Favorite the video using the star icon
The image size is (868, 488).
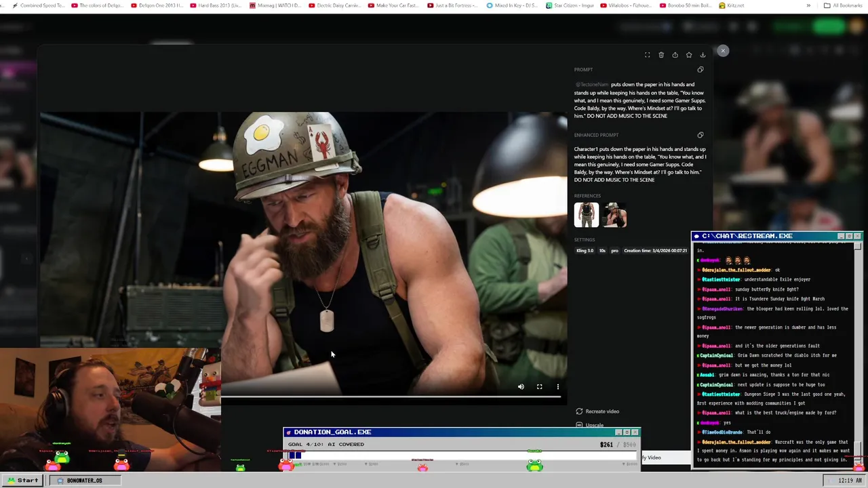[689, 55]
